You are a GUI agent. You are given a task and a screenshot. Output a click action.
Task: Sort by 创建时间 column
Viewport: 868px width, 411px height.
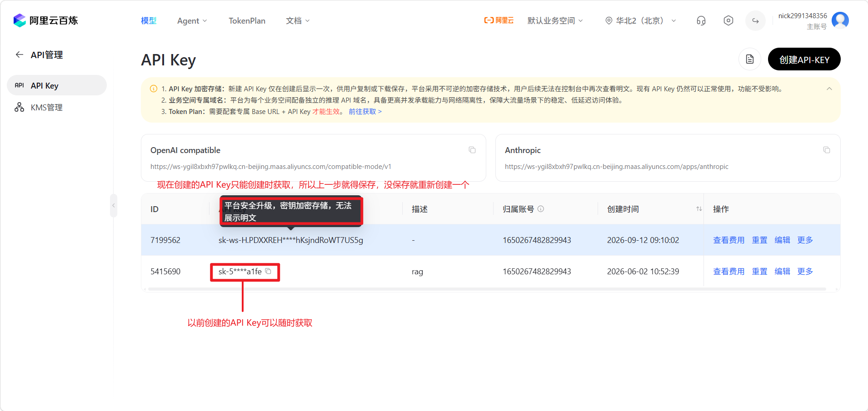[x=699, y=209]
